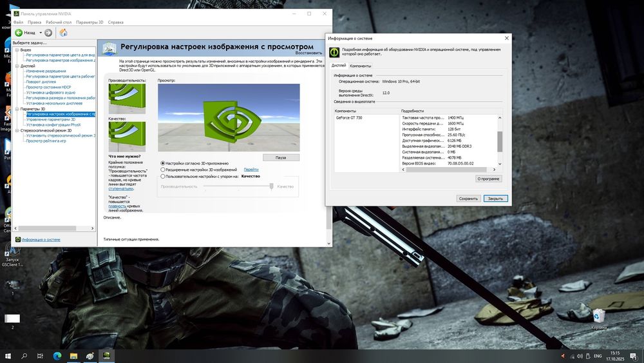Screen dimensions: 644x363
Task: Click the О программе button
Action: point(488,179)
